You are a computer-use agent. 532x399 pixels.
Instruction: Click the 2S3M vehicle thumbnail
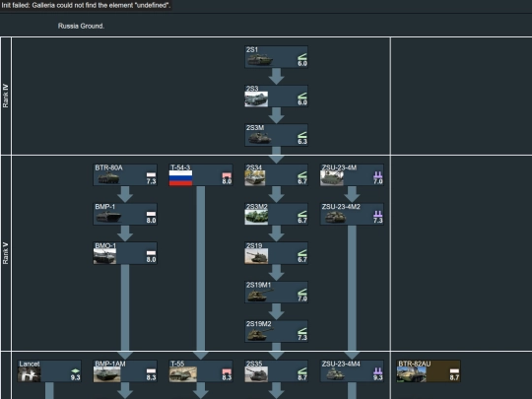tap(259, 138)
